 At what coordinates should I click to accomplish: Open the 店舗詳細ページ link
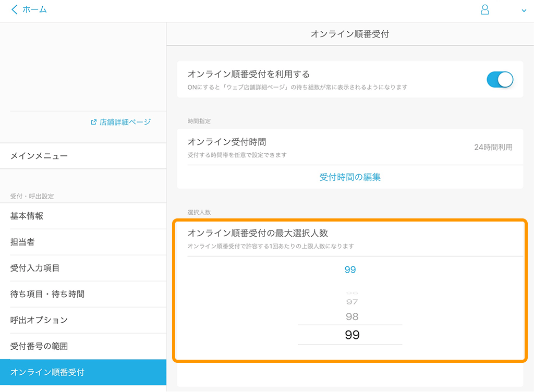tap(125, 122)
